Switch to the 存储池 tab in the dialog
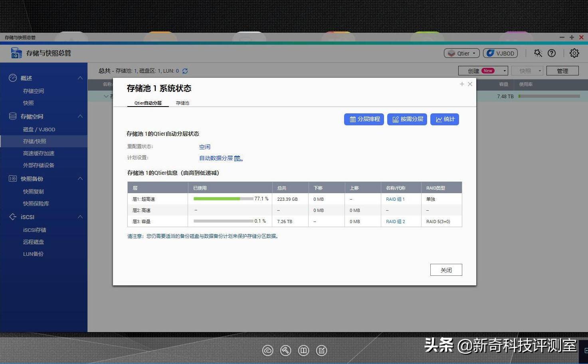 tap(182, 103)
